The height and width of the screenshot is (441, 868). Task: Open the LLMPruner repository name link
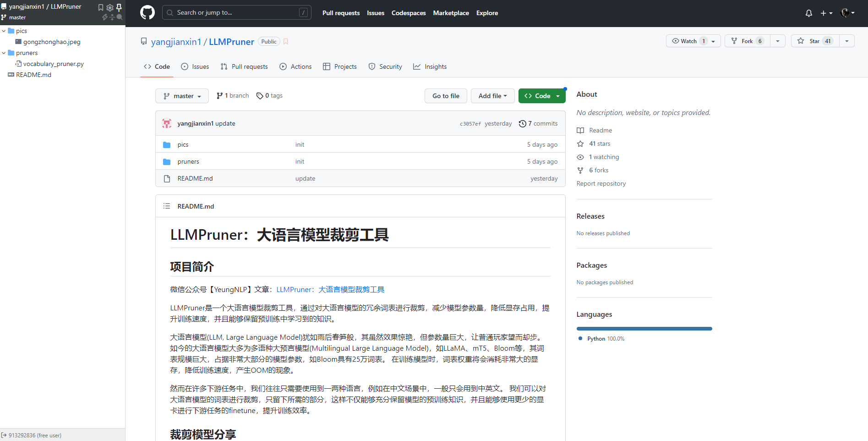coord(231,42)
